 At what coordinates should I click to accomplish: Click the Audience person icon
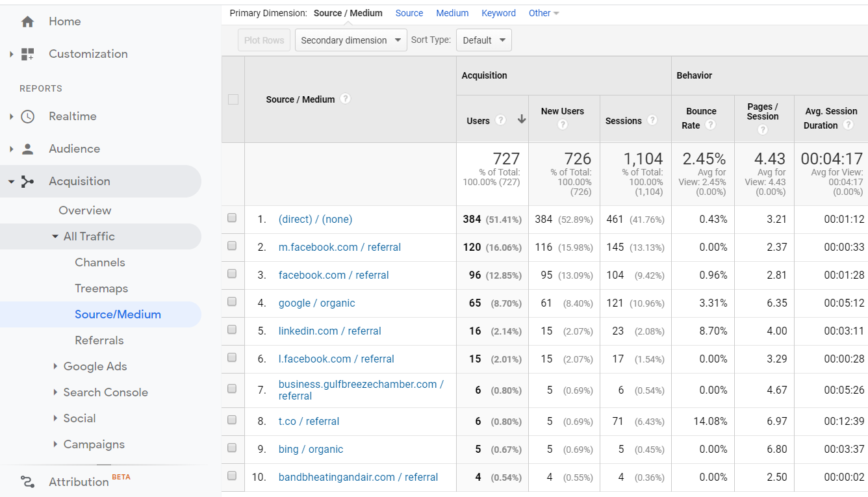tap(27, 149)
